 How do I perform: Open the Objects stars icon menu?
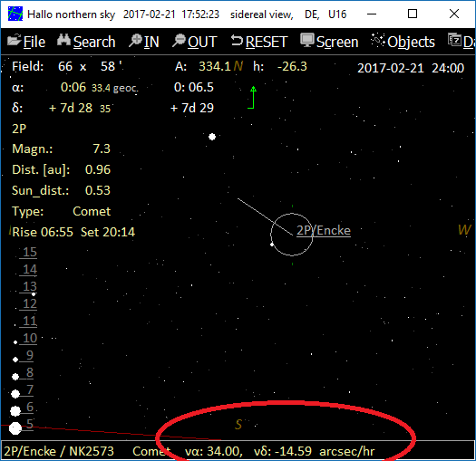pyautogui.click(x=378, y=41)
